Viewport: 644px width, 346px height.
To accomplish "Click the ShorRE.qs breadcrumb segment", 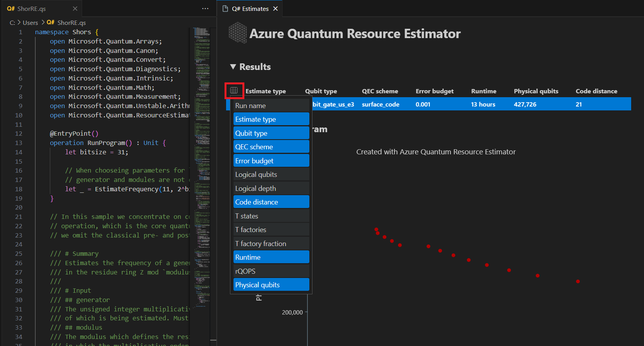I will (x=72, y=23).
